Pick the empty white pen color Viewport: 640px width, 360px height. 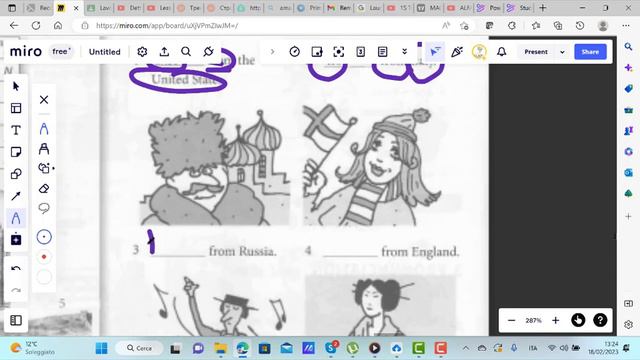pos(44,277)
